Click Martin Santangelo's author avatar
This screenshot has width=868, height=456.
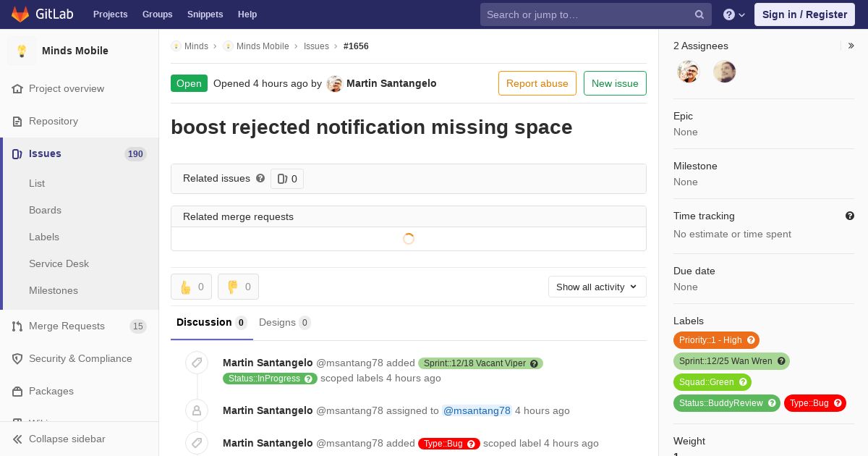tap(334, 84)
